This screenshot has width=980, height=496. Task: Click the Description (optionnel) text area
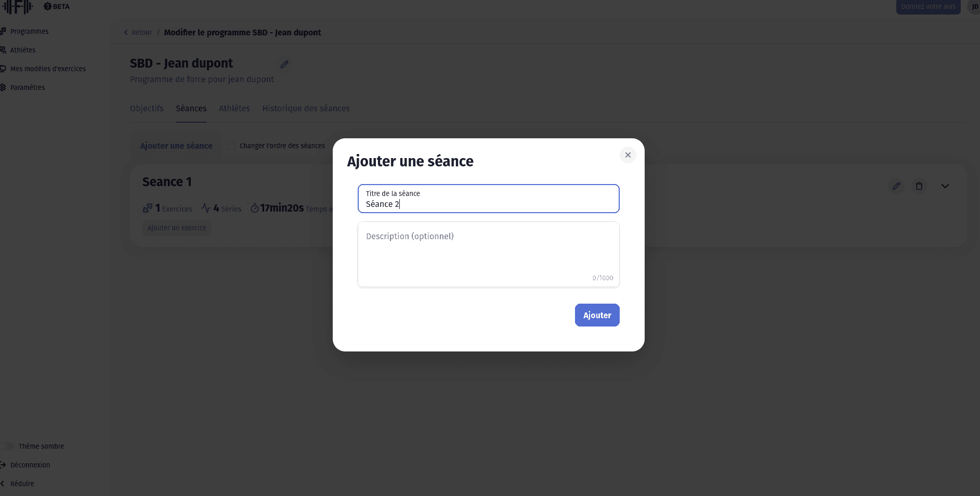488,254
